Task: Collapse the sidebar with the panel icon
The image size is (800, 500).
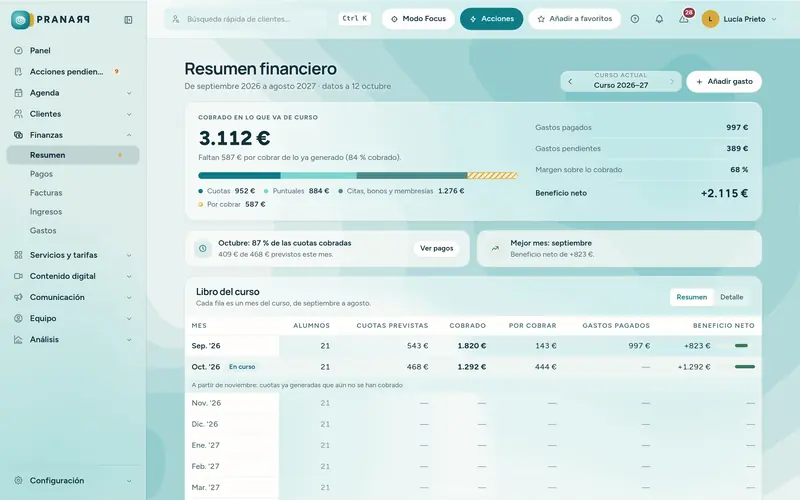Action: coord(128,20)
